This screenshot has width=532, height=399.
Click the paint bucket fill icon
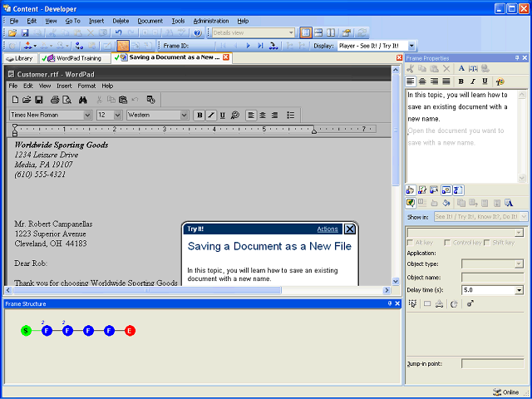pyautogui.click(x=446, y=203)
